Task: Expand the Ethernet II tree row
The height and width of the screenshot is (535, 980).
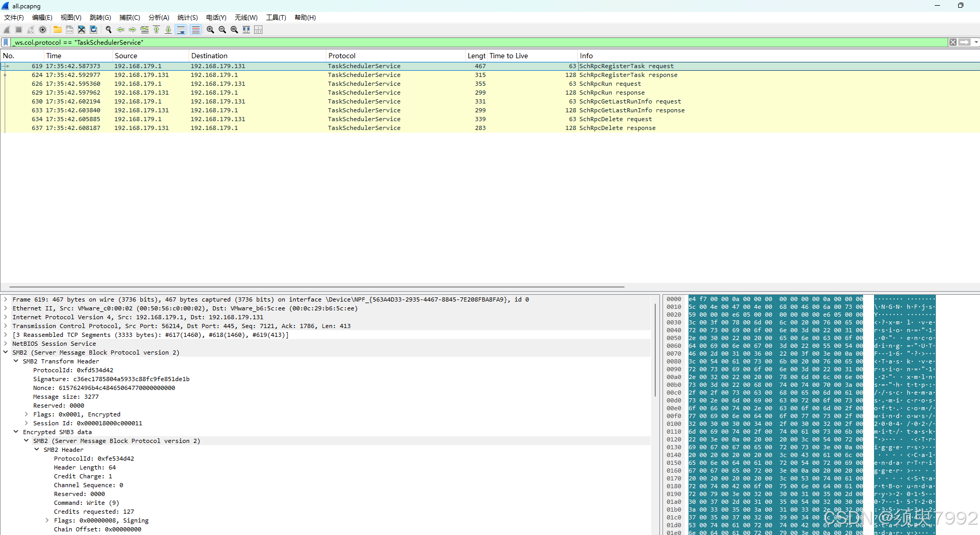Action: [x=6, y=308]
